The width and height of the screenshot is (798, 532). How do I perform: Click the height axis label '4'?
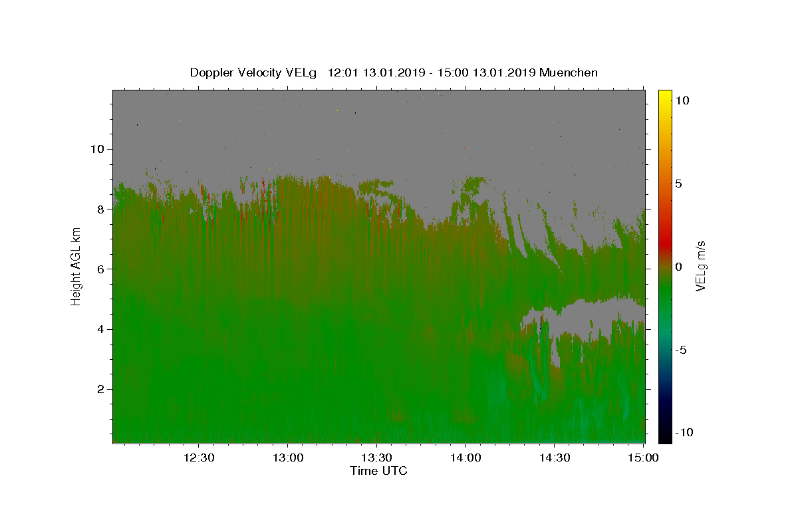pyautogui.click(x=101, y=329)
